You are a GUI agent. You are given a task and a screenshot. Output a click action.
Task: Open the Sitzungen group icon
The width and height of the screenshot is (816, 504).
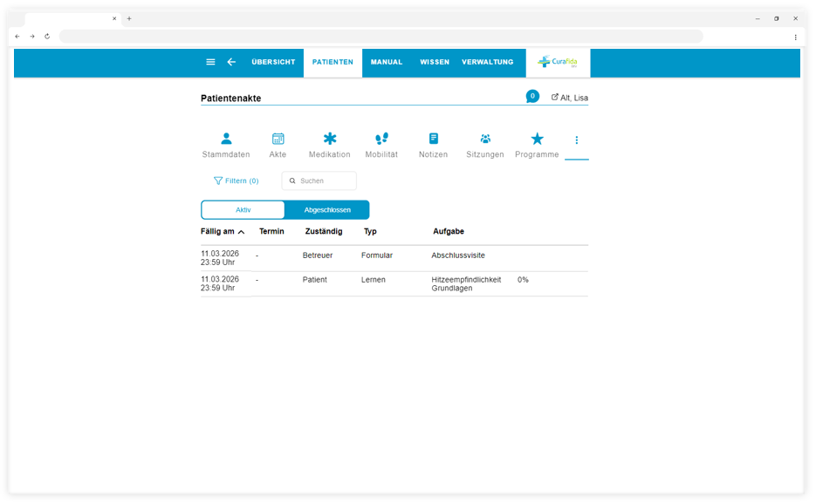click(485, 139)
